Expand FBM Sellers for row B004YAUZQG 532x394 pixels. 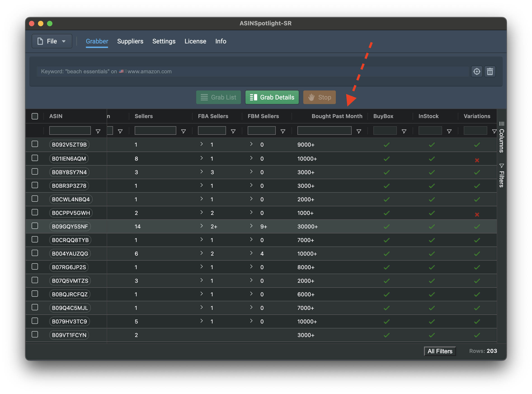pos(251,253)
